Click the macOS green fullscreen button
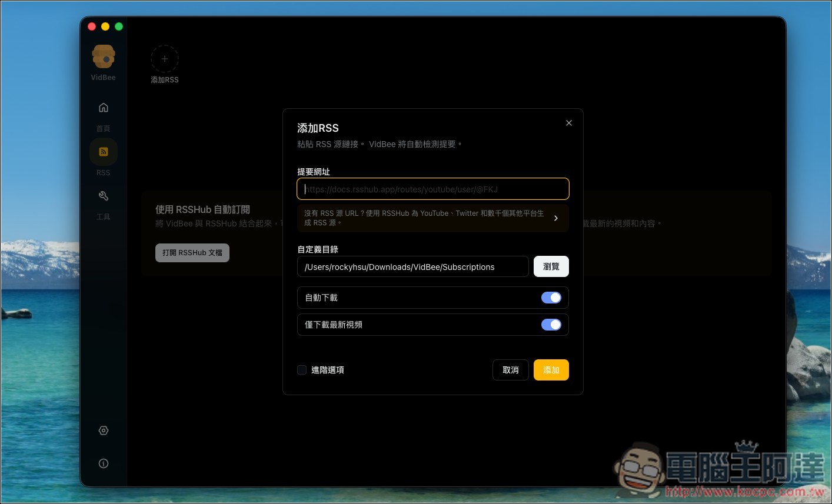 [119, 26]
